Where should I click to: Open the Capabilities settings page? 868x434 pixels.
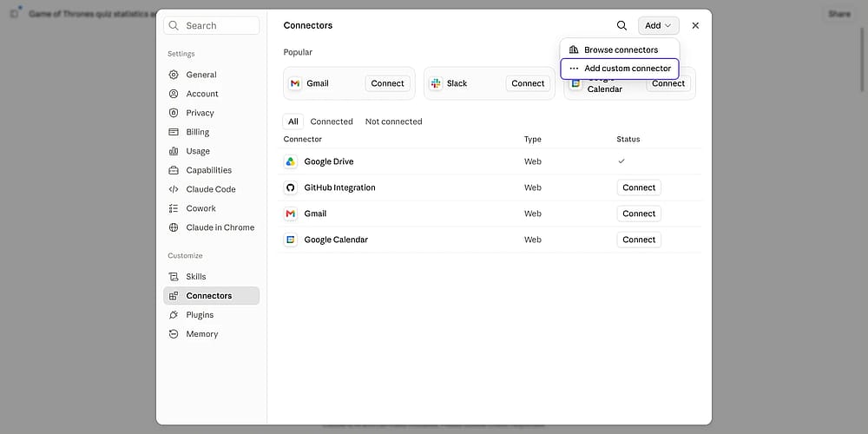[211, 170]
